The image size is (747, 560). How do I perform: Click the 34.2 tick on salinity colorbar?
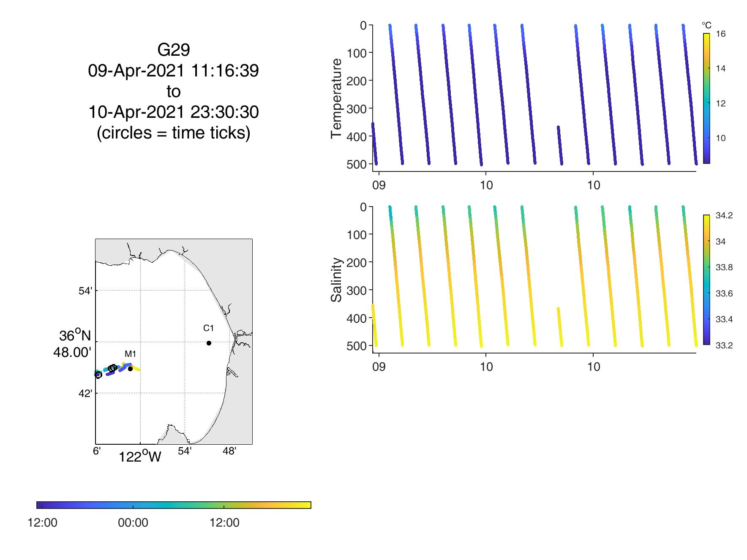(724, 215)
